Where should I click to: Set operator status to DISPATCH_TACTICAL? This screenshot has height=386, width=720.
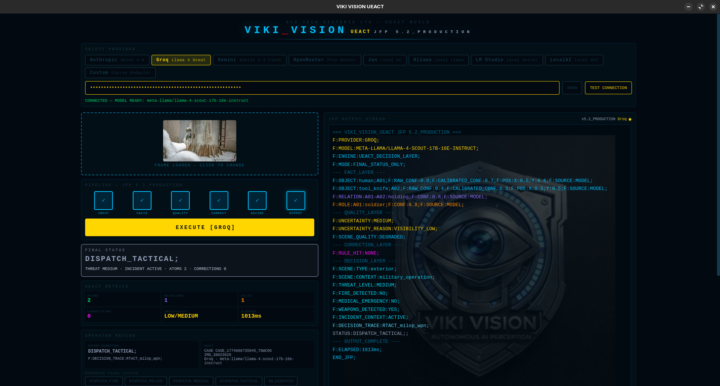click(x=239, y=381)
